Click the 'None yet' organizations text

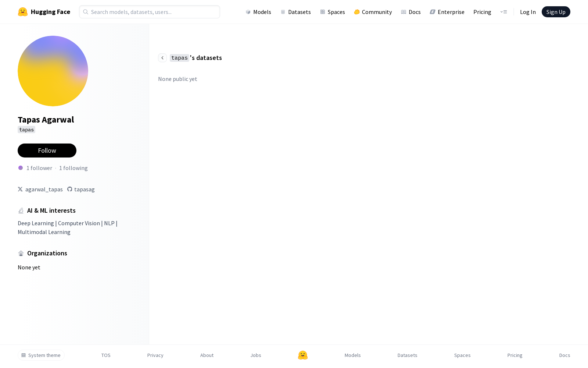click(29, 268)
